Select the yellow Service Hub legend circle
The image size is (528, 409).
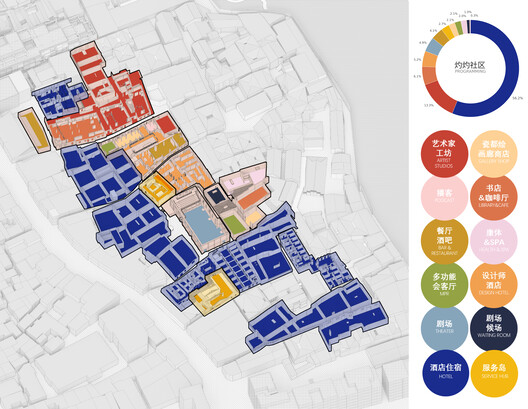[x=494, y=373]
